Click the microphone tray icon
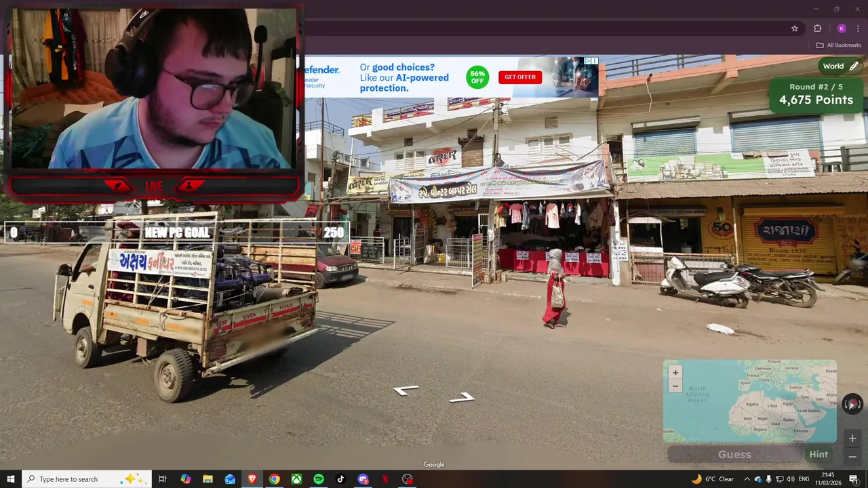 pos(768,479)
